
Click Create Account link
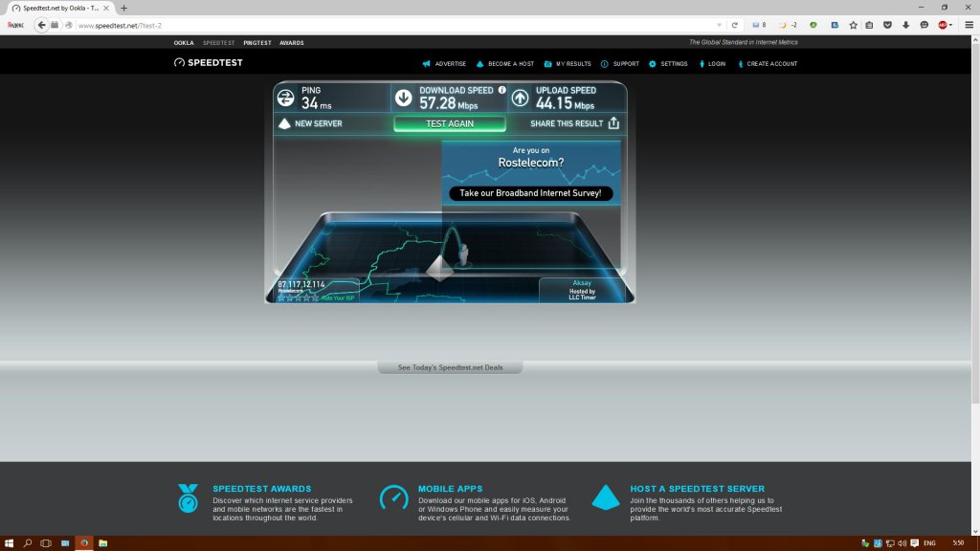pyautogui.click(x=768, y=64)
